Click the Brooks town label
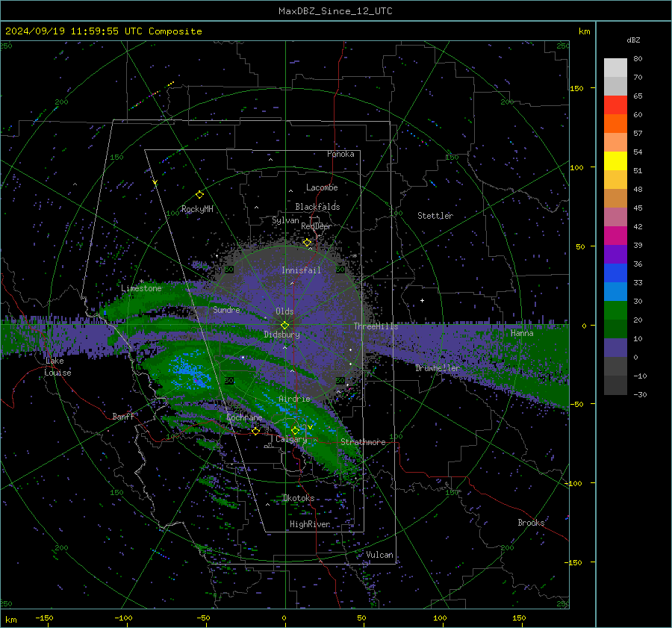 pos(531,523)
